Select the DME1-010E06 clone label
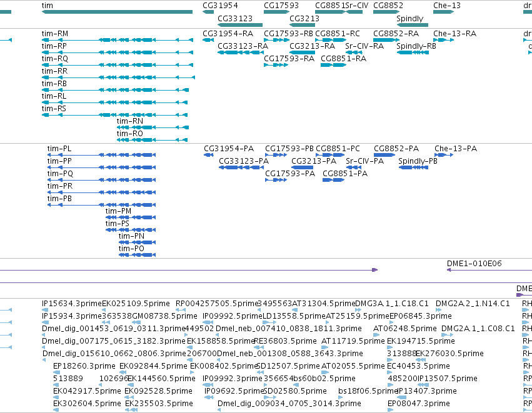The width and height of the screenshot is (532, 413). click(x=474, y=264)
